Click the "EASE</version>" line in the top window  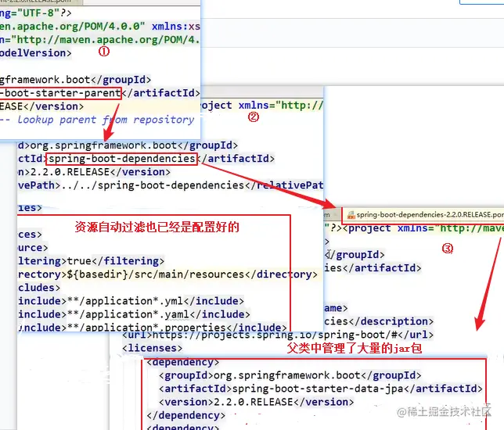point(41,106)
